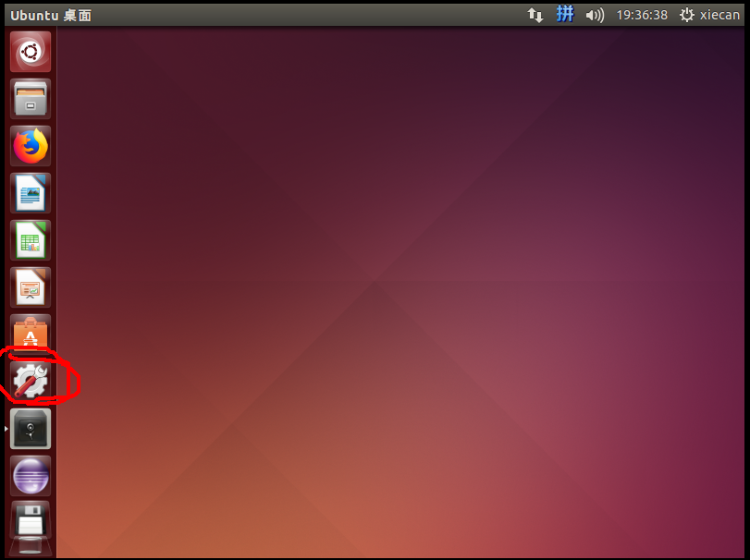The width and height of the screenshot is (750, 560).
Task: Open the Files file manager
Action: pyautogui.click(x=31, y=99)
